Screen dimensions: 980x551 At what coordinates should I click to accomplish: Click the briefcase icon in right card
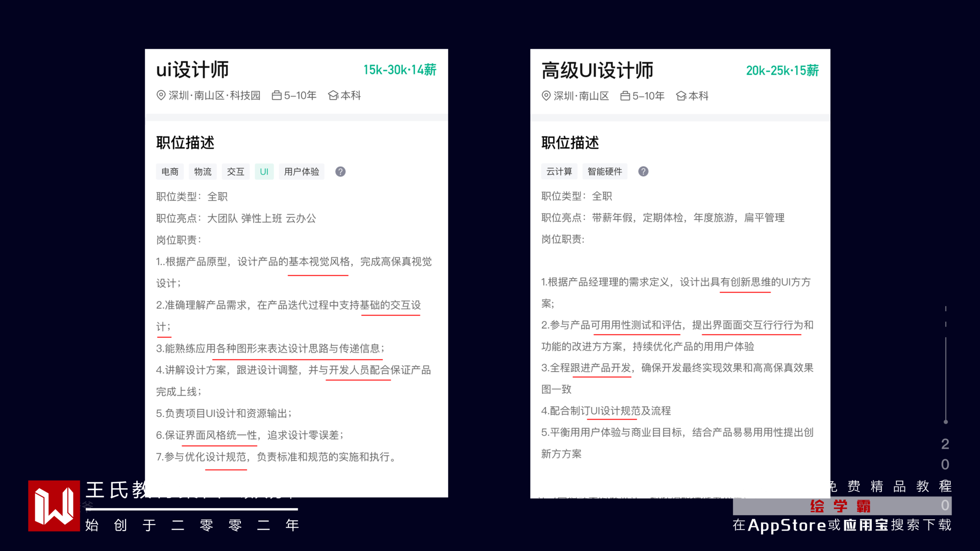625,96
